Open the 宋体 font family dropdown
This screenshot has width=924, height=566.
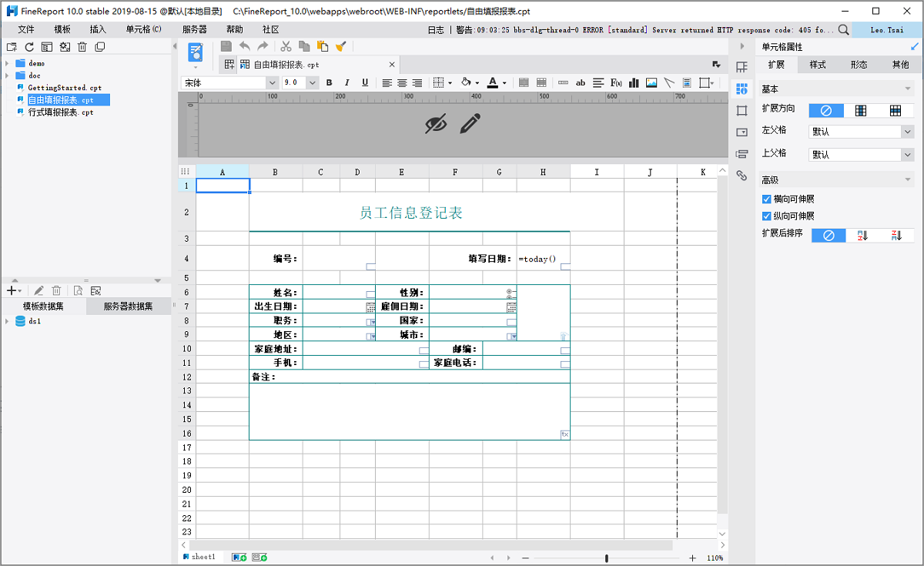click(272, 82)
